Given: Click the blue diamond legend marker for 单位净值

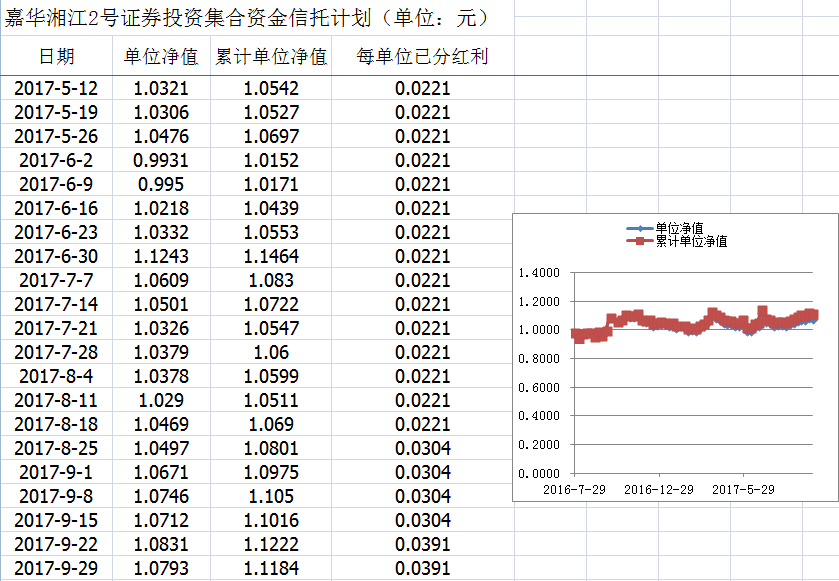Looking at the screenshot, I should pyautogui.click(x=639, y=229).
